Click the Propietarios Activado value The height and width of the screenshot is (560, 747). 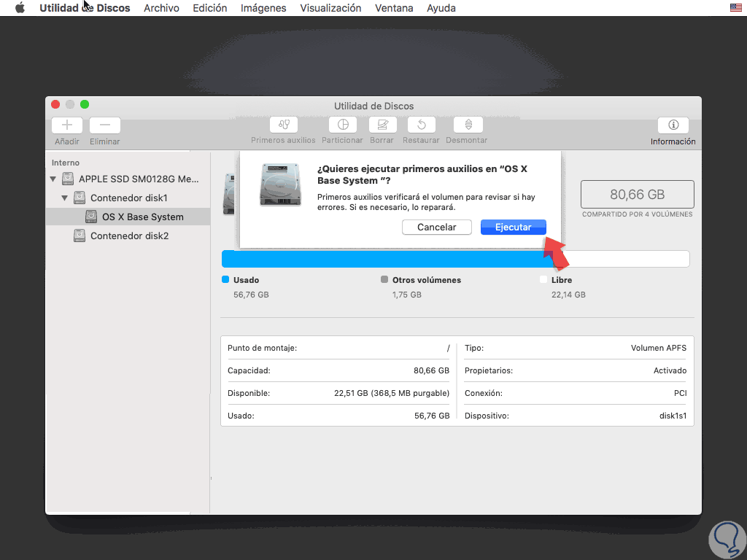coord(670,370)
